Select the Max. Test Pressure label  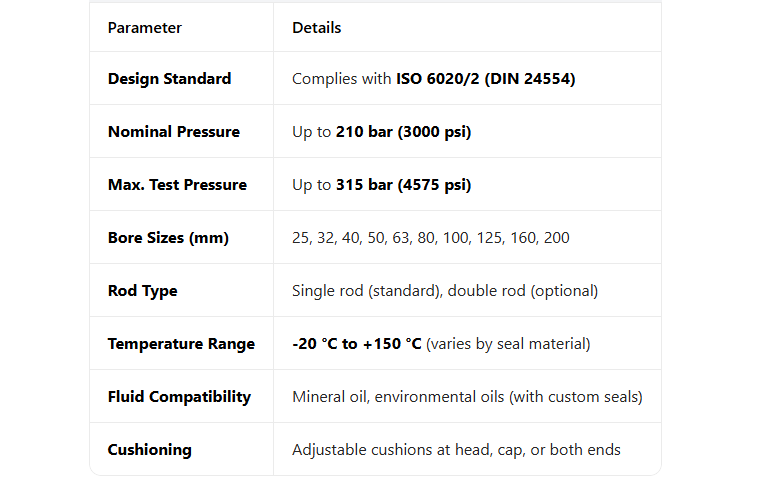point(177,185)
